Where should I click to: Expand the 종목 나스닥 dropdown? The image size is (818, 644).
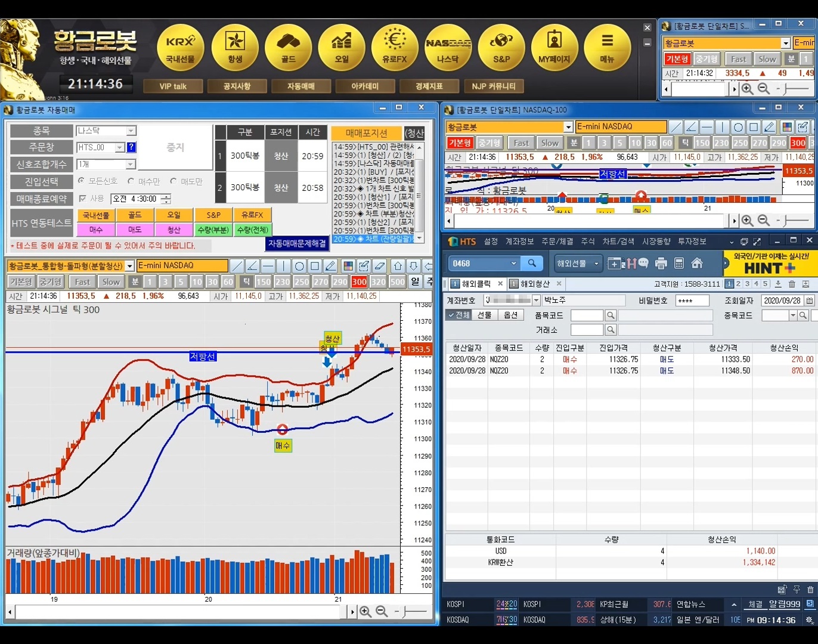(x=131, y=131)
